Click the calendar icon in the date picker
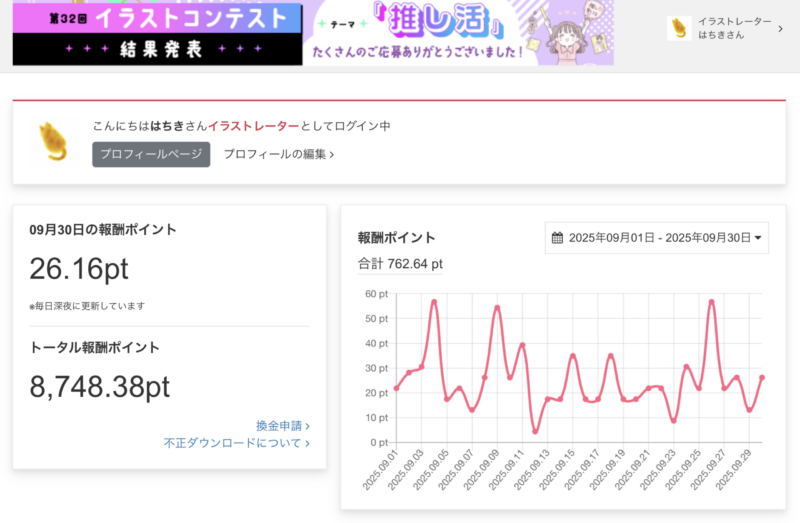The height and width of the screenshot is (523, 800). pyautogui.click(x=558, y=238)
